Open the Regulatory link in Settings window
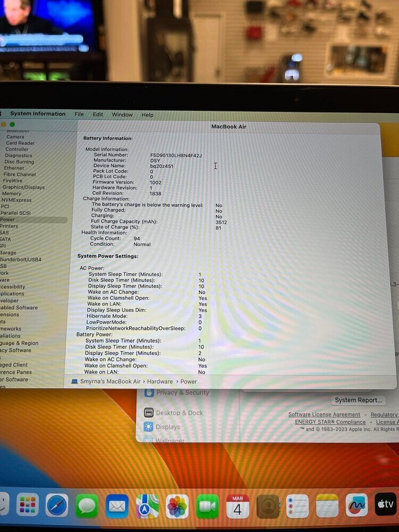The image size is (399, 532). click(385, 414)
